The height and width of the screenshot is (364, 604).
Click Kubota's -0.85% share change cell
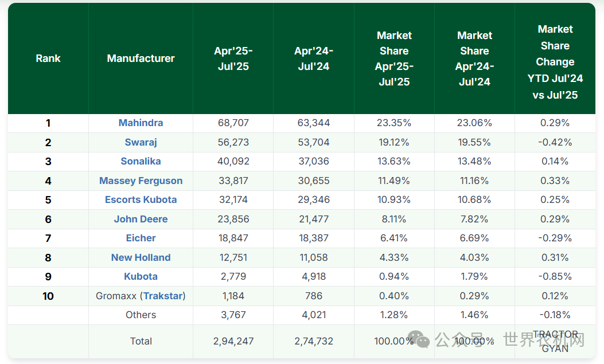[555, 276]
